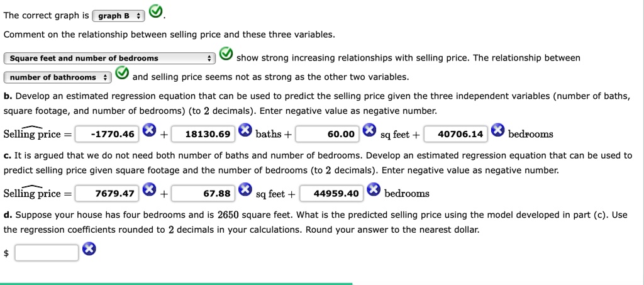Click incorrect X icon next to 18130.69

pos(245,130)
